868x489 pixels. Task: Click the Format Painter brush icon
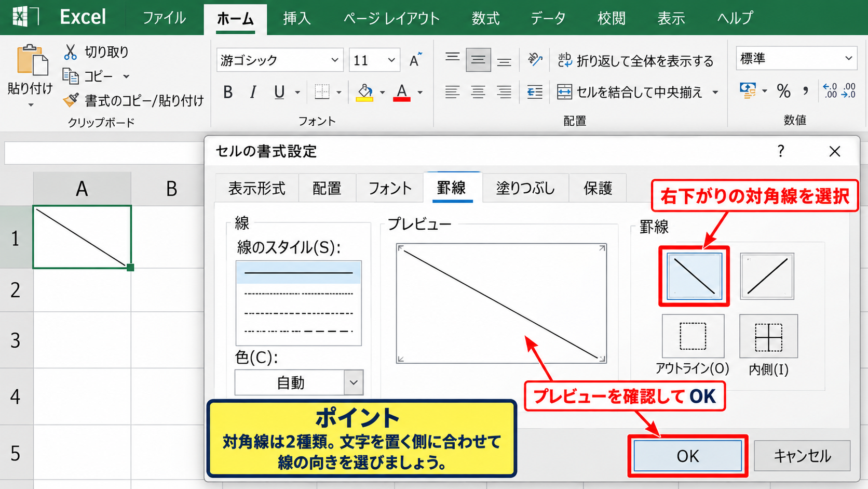pyautogui.click(x=71, y=100)
